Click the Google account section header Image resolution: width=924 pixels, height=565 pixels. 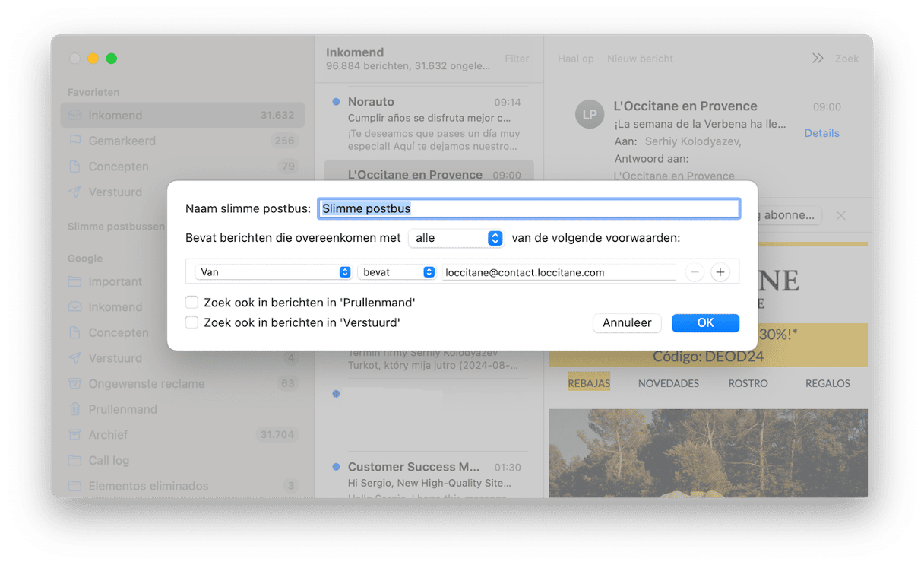(x=85, y=259)
